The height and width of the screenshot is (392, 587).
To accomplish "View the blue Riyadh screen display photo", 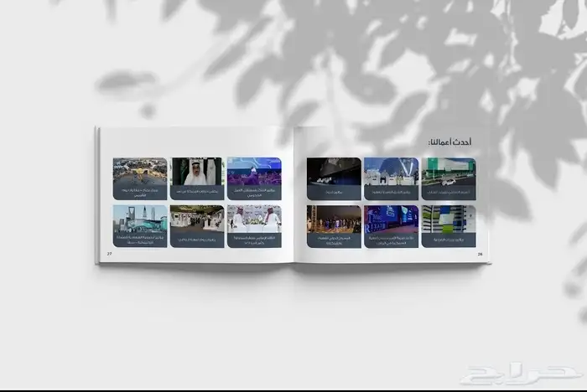I will [x=391, y=218].
